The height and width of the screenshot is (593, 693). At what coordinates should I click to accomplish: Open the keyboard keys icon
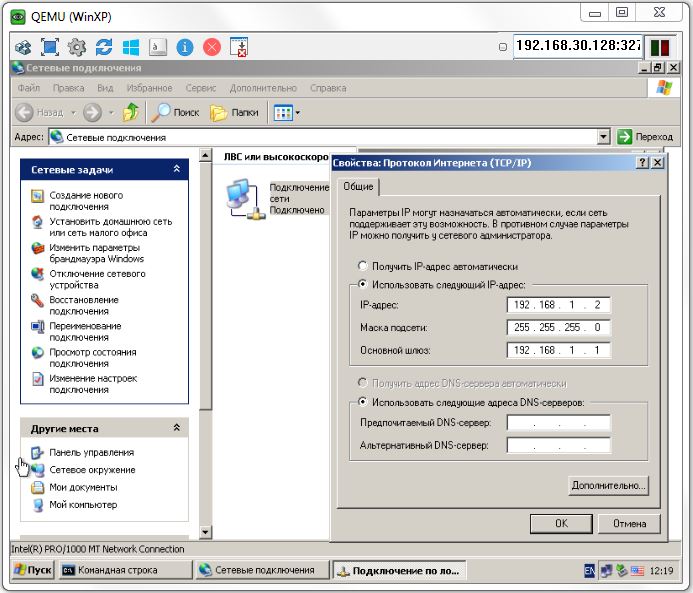158,47
